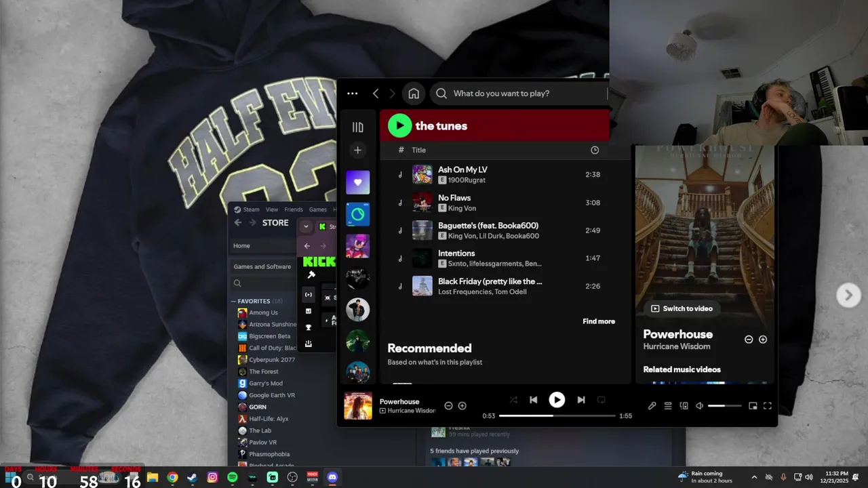Click the minus icon in the bottom player bar
This screenshot has width=868, height=488.
point(448,406)
